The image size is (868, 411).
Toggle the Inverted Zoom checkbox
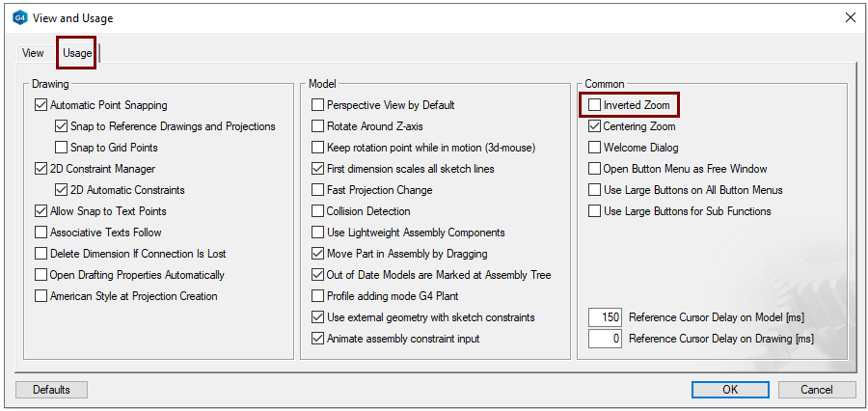[x=595, y=105]
